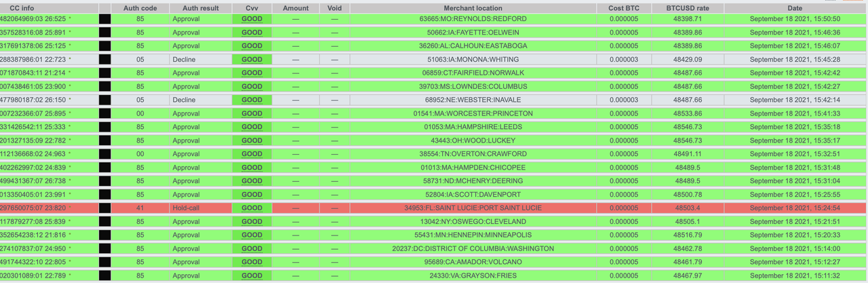This screenshot has width=868, height=283.
Task: Click the Void column header
Action: coord(334,8)
